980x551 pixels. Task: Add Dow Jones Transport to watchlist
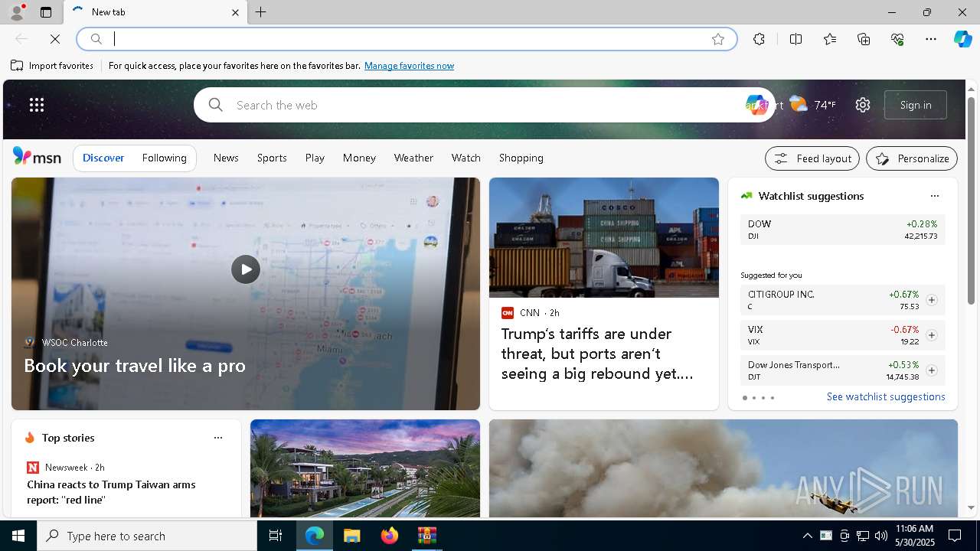932,370
